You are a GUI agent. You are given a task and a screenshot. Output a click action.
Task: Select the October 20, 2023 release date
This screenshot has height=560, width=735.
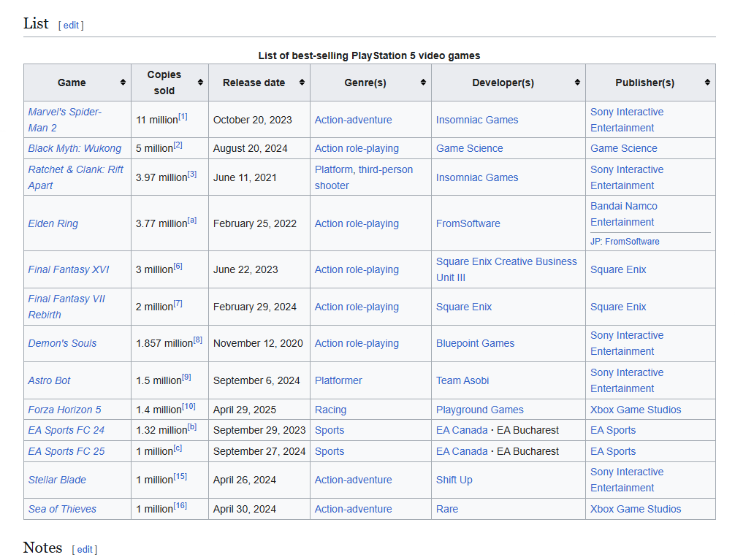point(253,120)
